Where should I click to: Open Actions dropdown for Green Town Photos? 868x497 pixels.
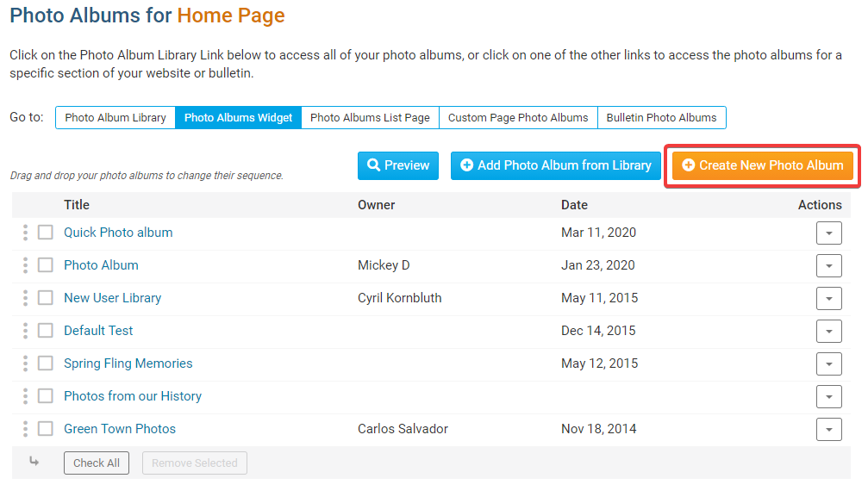(828, 430)
